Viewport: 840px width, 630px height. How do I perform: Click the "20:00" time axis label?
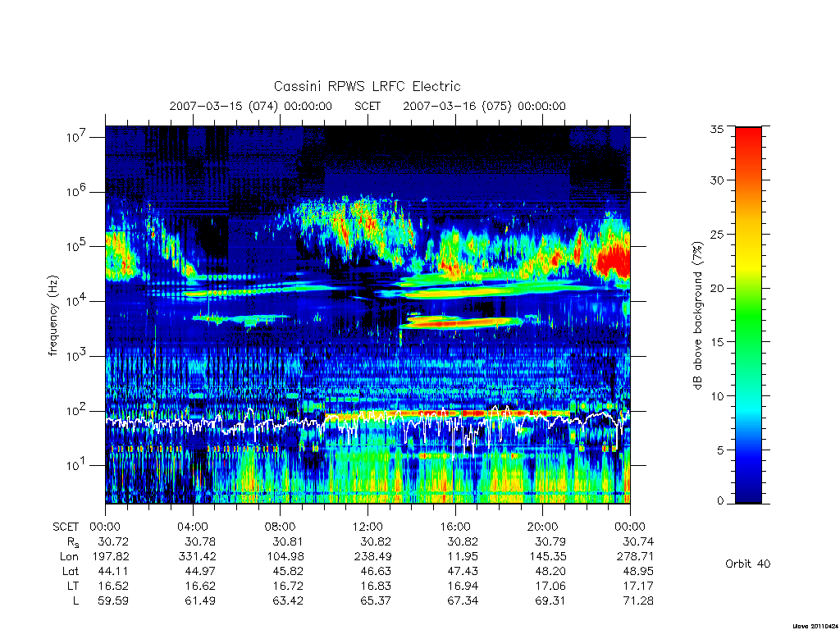click(x=542, y=527)
